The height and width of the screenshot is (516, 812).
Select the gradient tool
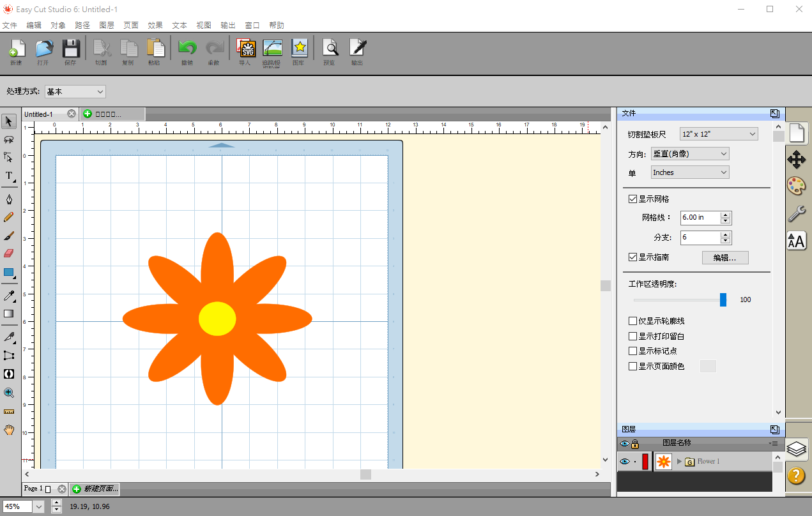pyautogui.click(x=9, y=314)
